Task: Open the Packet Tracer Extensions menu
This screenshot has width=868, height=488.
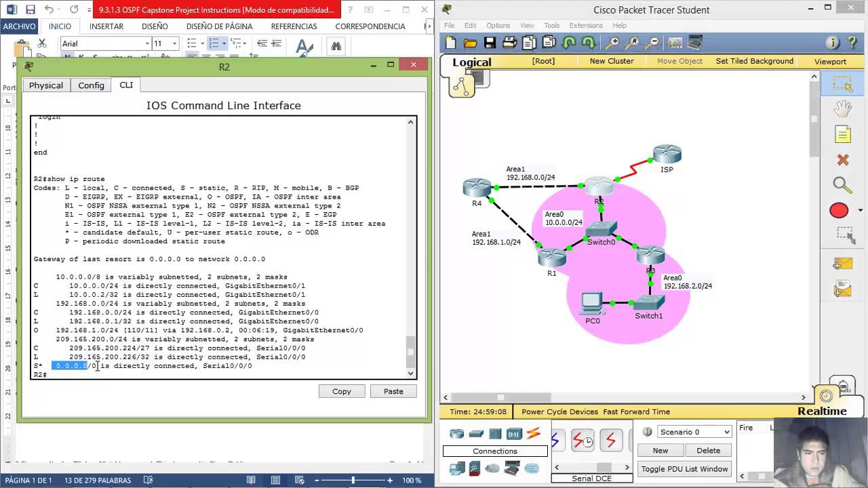Action: (x=586, y=26)
